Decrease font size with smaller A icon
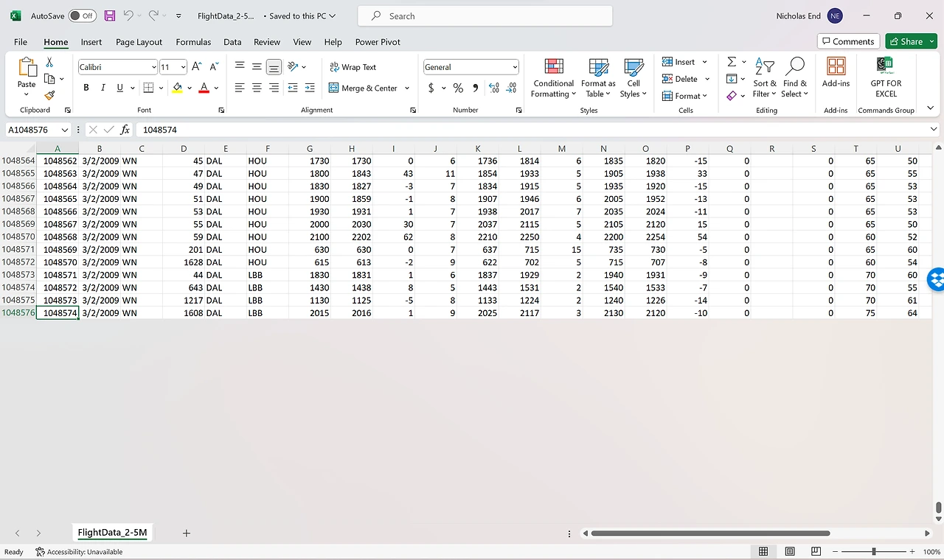The image size is (944, 560). point(214,67)
